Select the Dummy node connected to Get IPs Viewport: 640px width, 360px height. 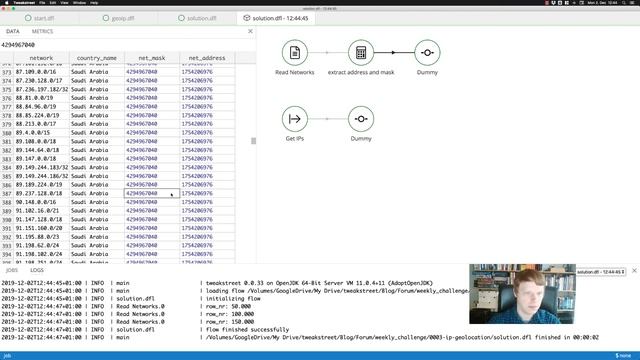(361, 119)
